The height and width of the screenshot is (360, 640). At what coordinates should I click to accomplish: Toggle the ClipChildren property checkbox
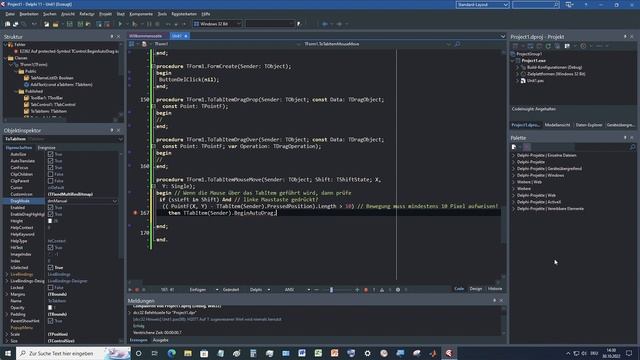[x=51, y=174]
